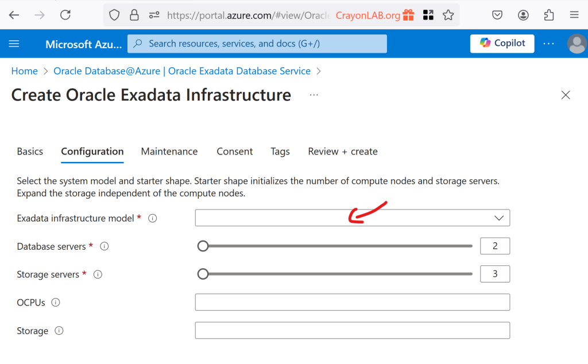Open the browser extensions puzzle icon

tap(549, 15)
